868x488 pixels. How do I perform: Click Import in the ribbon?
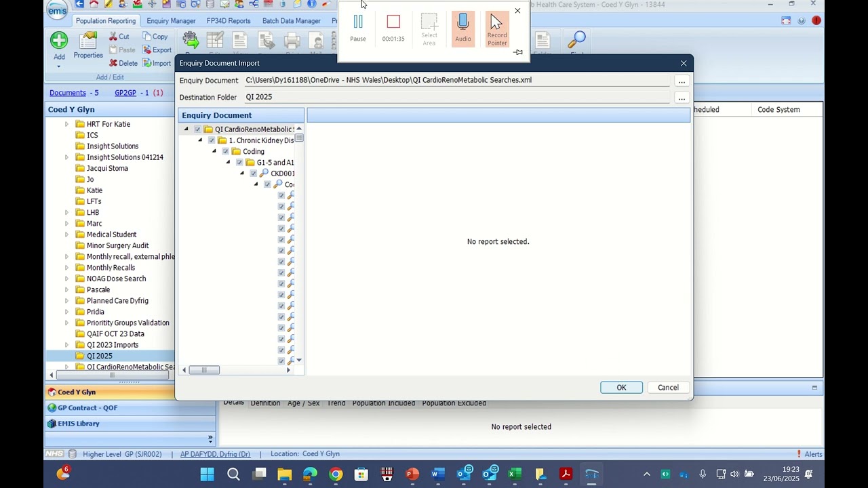[157, 63]
